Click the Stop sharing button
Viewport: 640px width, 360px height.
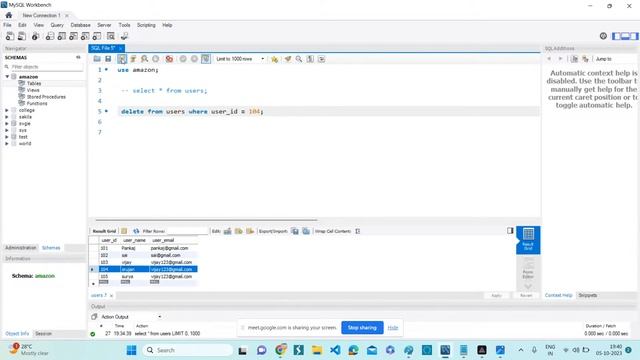click(x=362, y=328)
